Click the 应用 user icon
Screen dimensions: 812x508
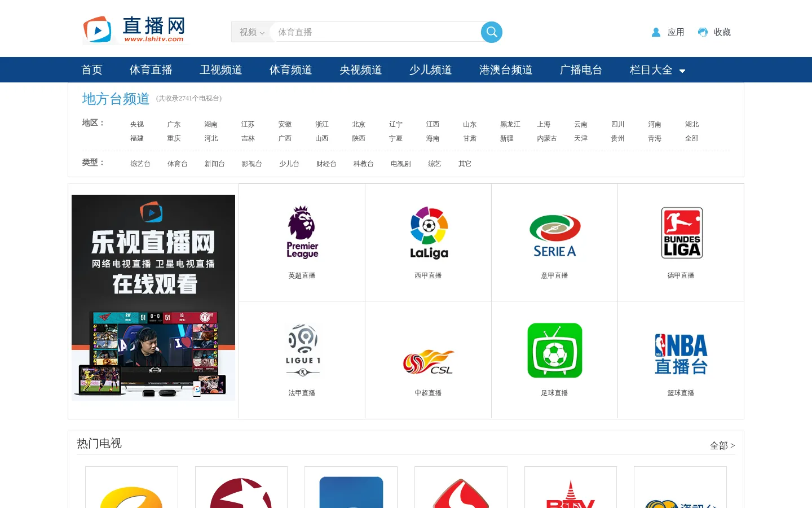click(x=656, y=32)
